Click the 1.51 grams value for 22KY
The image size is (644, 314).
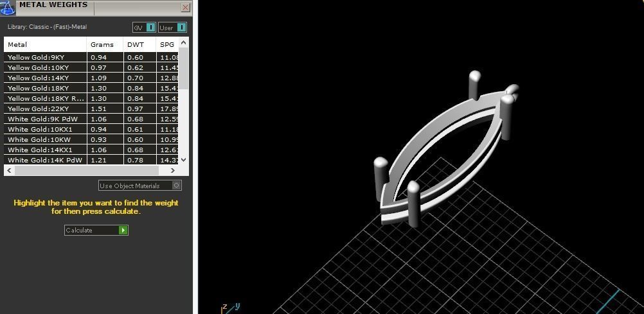[98, 109]
